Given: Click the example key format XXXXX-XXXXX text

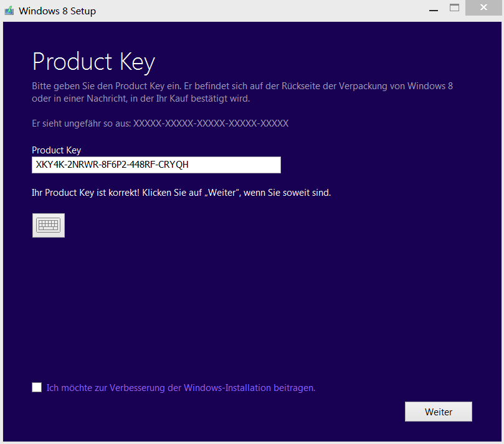Looking at the screenshot, I should tap(211, 123).
